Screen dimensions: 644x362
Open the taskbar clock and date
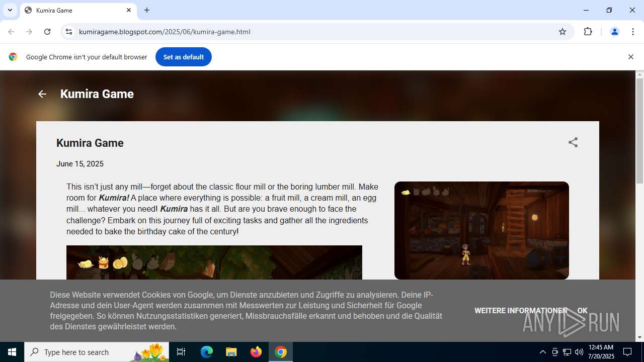pyautogui.click(x=601, y=352)
